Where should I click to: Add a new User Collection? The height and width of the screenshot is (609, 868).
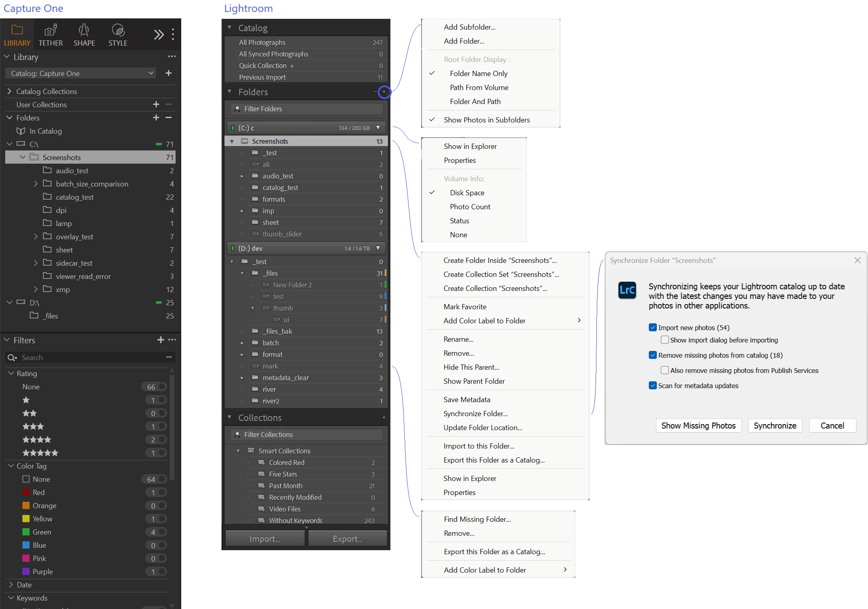pyautogui.click(x=156, y=104)
